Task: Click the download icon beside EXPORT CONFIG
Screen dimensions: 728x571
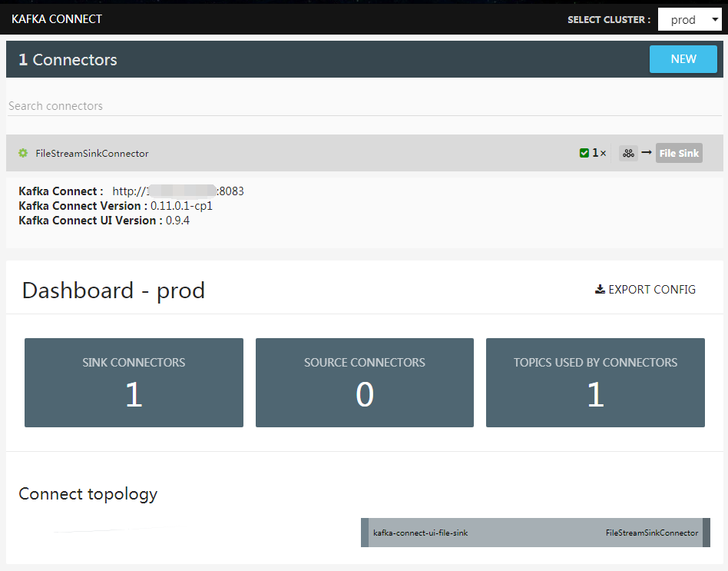Action: click(600, 289)
